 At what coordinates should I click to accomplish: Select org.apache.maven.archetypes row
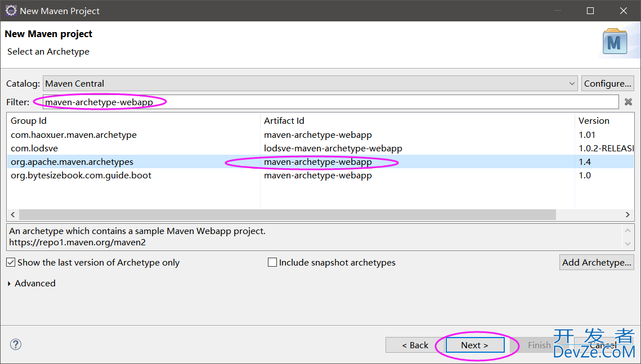pos(320,162)
